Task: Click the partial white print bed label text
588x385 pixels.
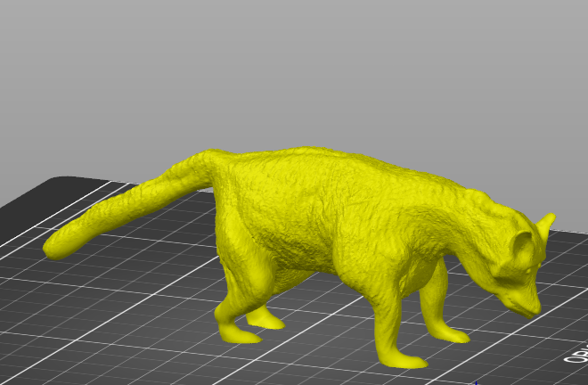Action: click(578, 354)
